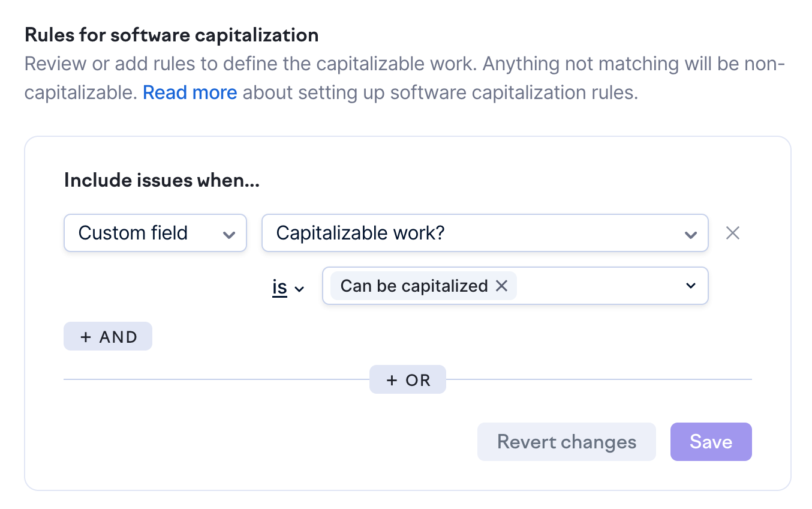
Task: Click the "Can be capitalized" chip label
Action: coord(414,286)
